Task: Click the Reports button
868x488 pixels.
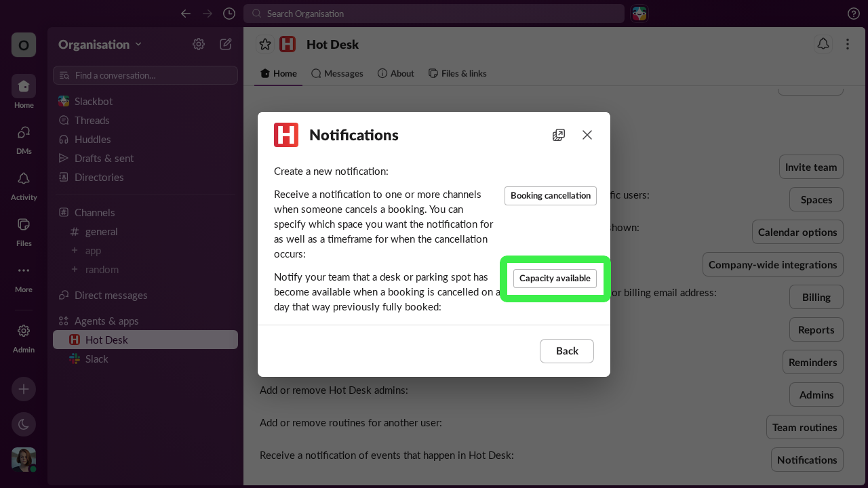Action: (x=816, y=329)
